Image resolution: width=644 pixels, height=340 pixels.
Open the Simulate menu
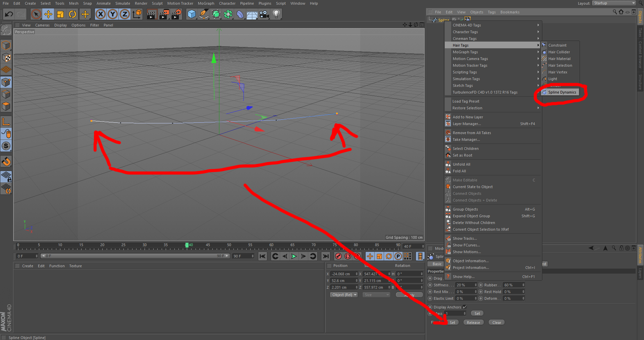point(123,3)
